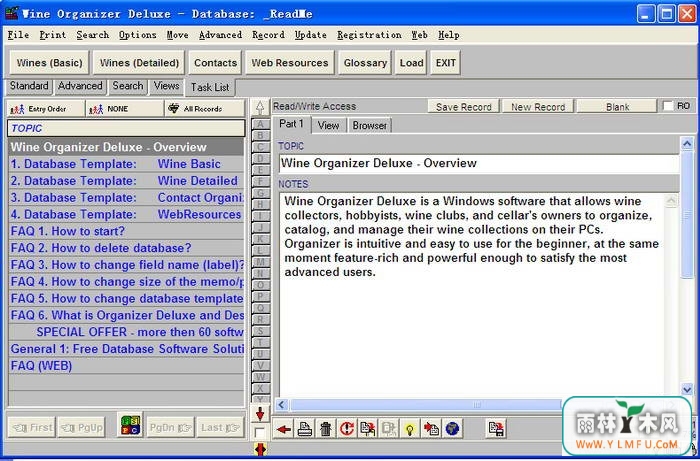The height and width of the screenshot is (461, 700).
Task: Open the Options menu
Action: pos(138,35)
